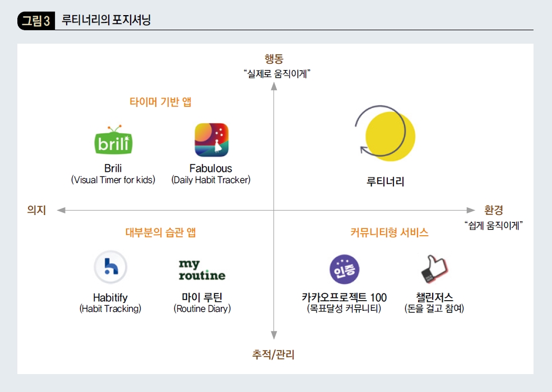Click the 마이 루틴 name label
Viewport: 552px width, 392px height.
(x=202, y=297)
